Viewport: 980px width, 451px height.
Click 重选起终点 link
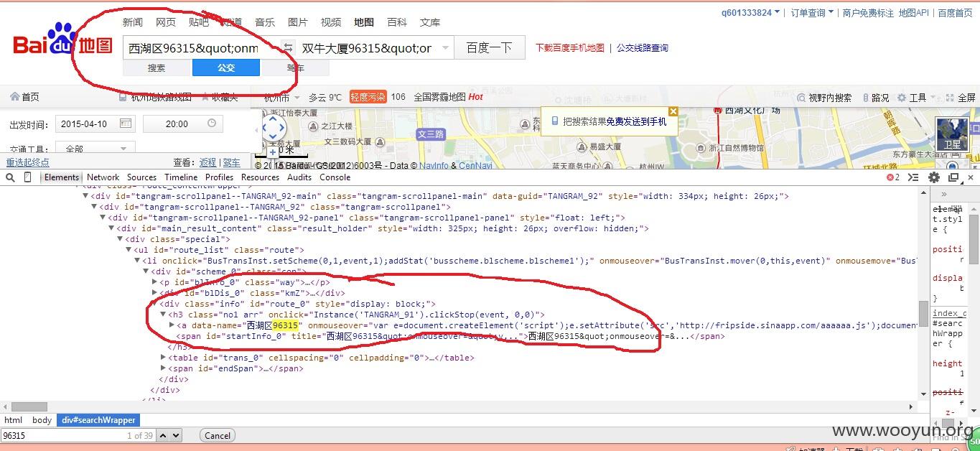click(x=28, y=163)
